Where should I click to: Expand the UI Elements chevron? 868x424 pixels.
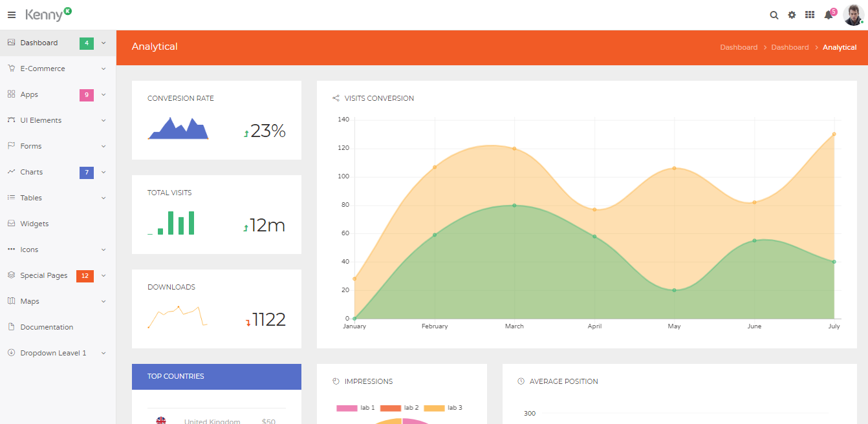[103, 120]
